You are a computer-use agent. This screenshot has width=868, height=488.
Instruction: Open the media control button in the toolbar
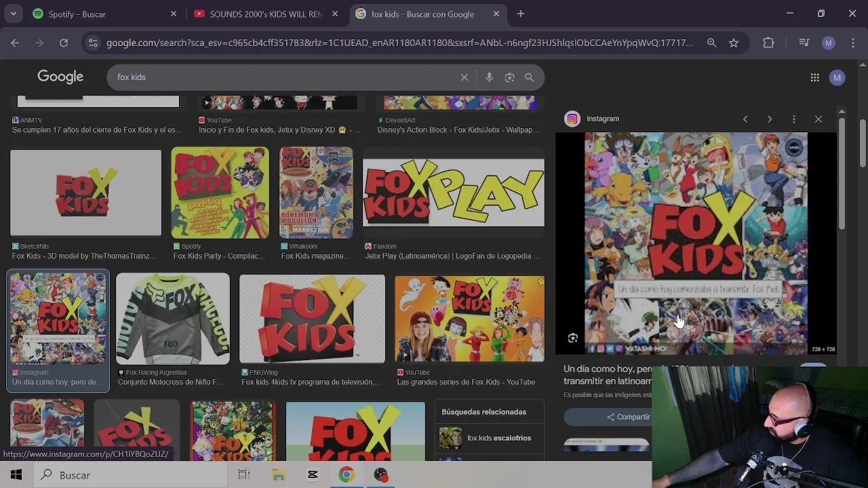pos(804,43)
